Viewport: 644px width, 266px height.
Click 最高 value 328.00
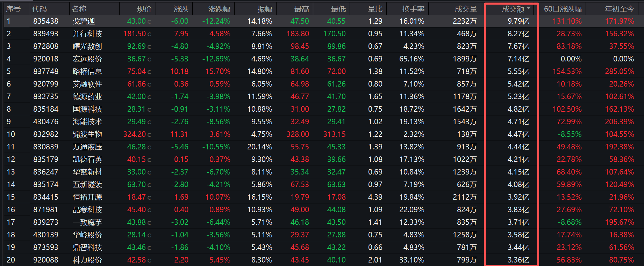[298, 134]
